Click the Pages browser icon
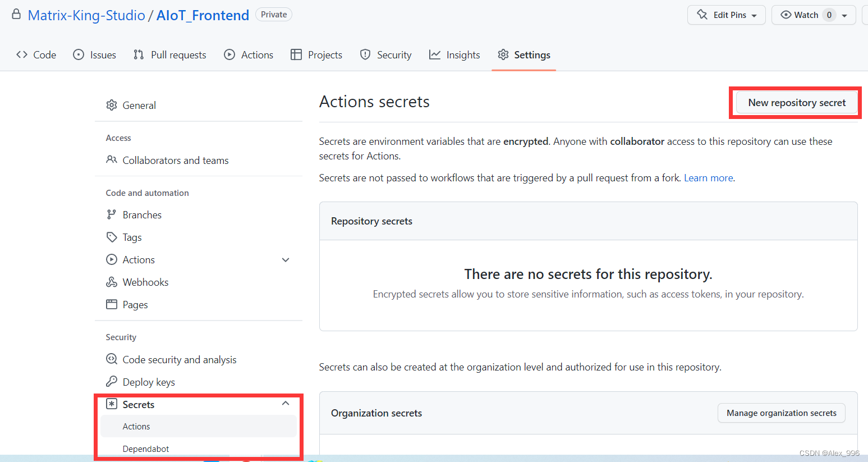This screenshot has width=868, height=462. [x=112, y=304]
